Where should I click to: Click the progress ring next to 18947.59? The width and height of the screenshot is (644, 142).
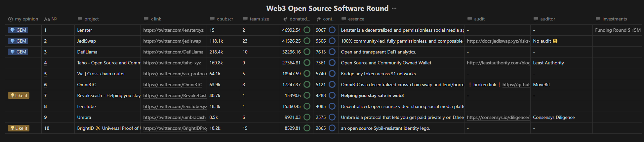click(x=307, y=74)
